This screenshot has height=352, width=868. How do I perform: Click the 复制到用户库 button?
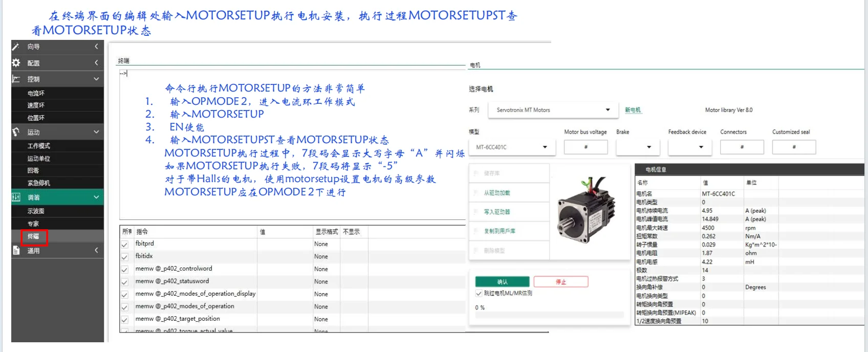[x=509, y=231]
